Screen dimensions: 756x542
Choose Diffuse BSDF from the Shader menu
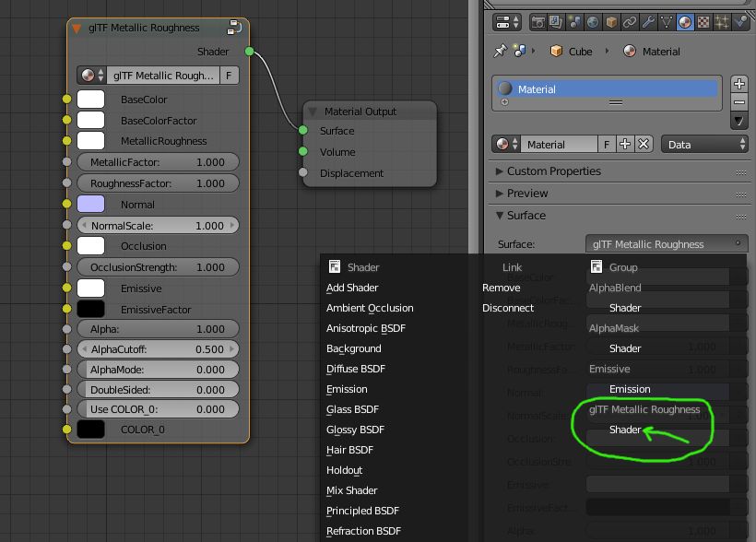(x=355, y=369)
